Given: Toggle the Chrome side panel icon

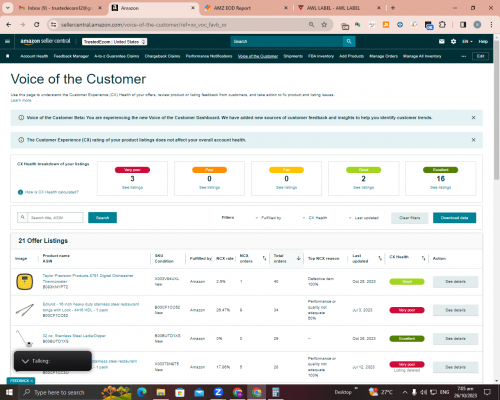Looking at the screenshot, I should pos(463,25).
